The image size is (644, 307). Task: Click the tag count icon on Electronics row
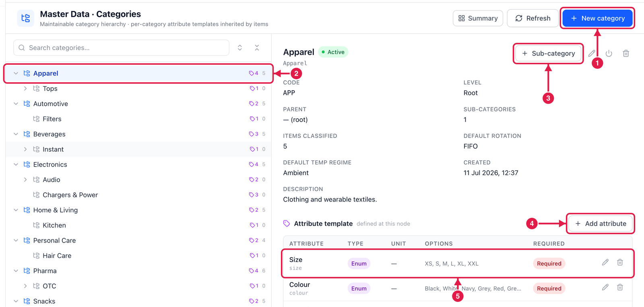(x=252, y=165)
